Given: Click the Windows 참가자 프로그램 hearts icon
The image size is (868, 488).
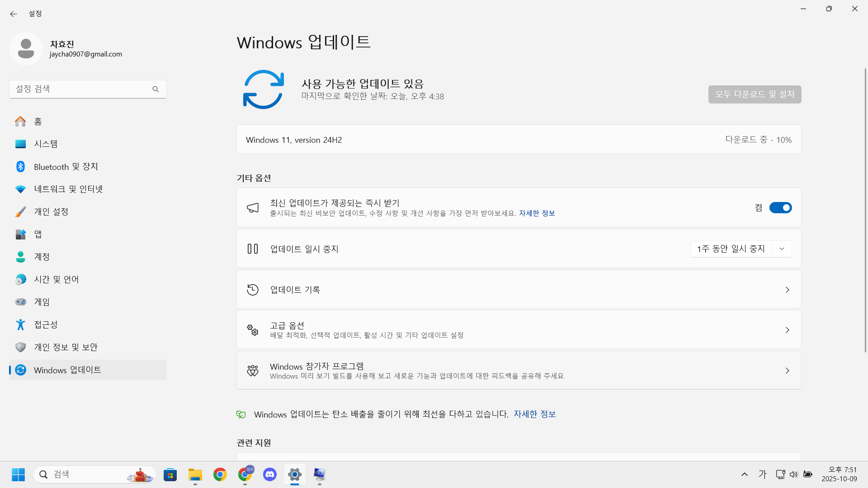Looking at the screenshot, I should [x=253, y=371].
